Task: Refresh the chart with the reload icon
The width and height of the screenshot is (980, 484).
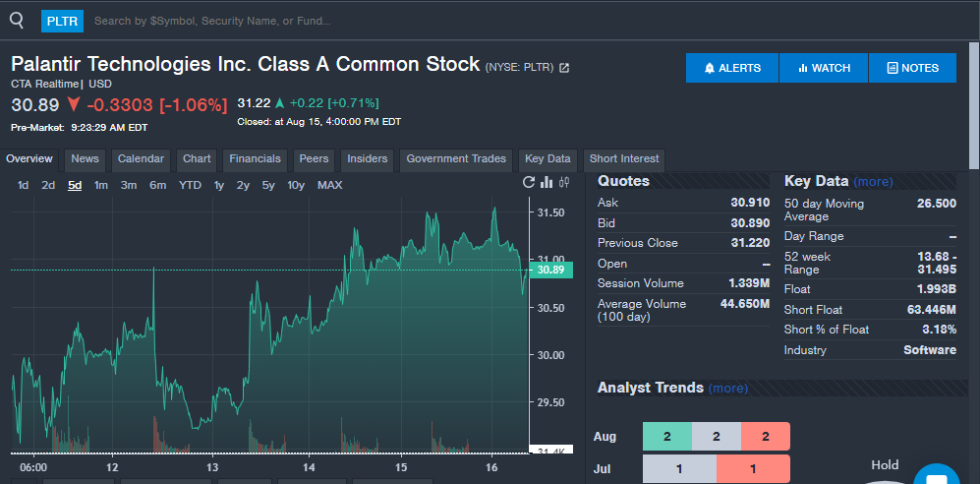Action: click(x=529, y=182)
